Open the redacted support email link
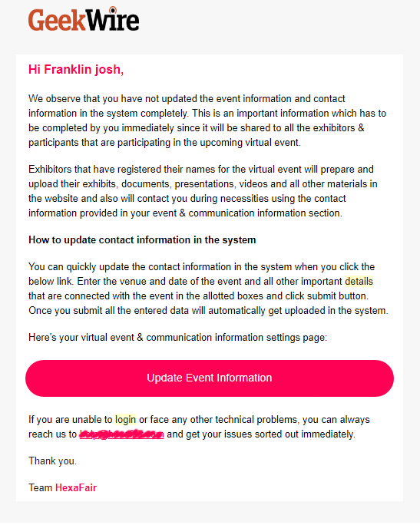The width and height of the screenshot is (420, 525). point(121,434)
